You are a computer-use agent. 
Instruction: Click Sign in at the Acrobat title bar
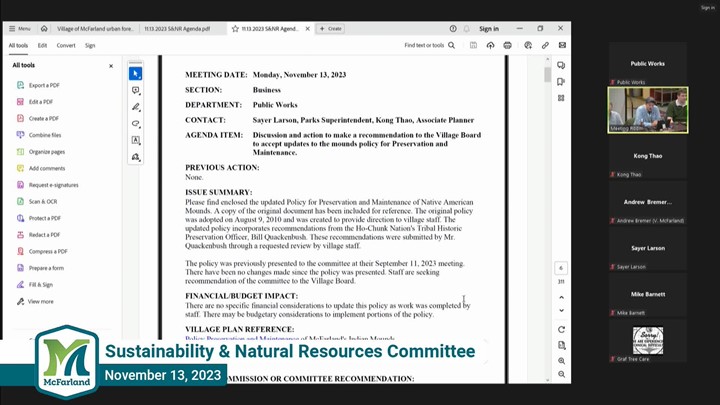[x=489, y=28]
